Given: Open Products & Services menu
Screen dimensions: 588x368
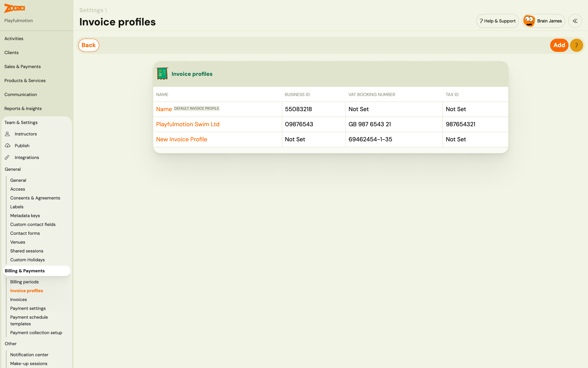Looking at the screenshot, I should pos(25,81).
